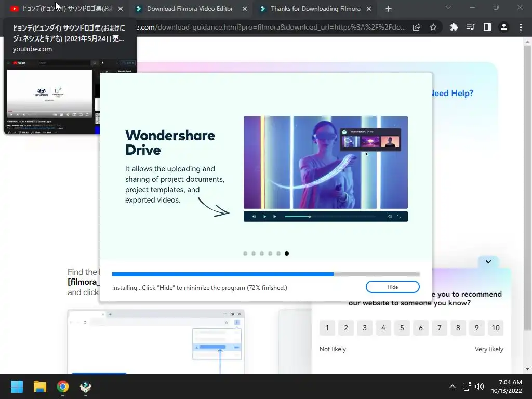Select the second carousel dot in installer

click(x=254, y=254)
